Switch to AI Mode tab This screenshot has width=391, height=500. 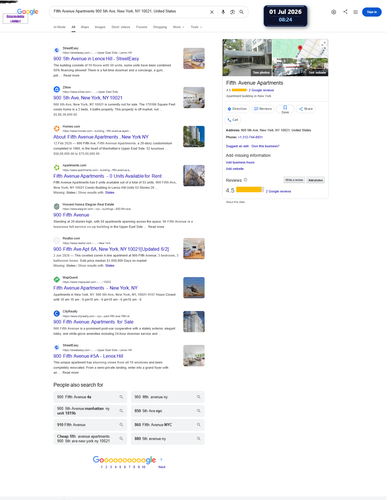60,27
